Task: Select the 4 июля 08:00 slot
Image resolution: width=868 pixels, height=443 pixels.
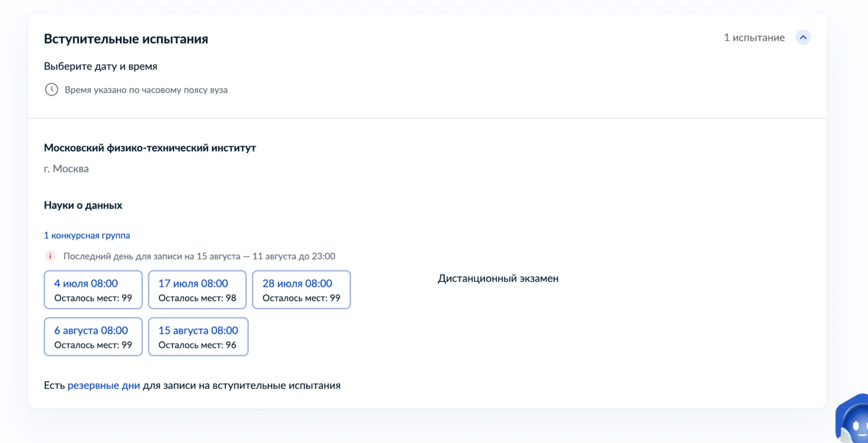Action: tap(93, 290)
